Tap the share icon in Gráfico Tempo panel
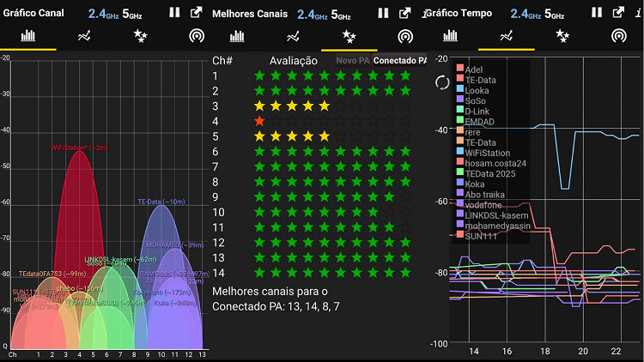644x362 pixels. click(618, 12)
